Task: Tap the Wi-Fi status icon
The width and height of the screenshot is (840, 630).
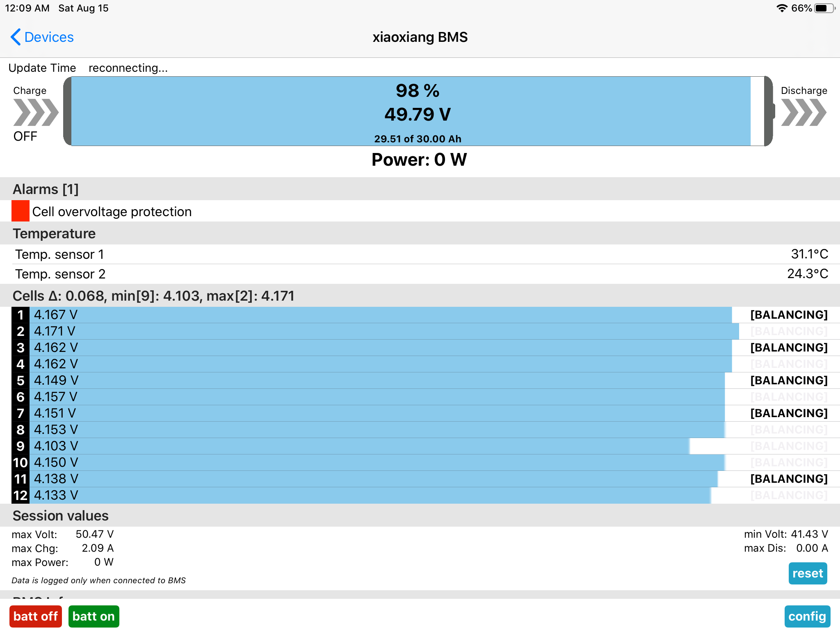Action: point(782,8)
